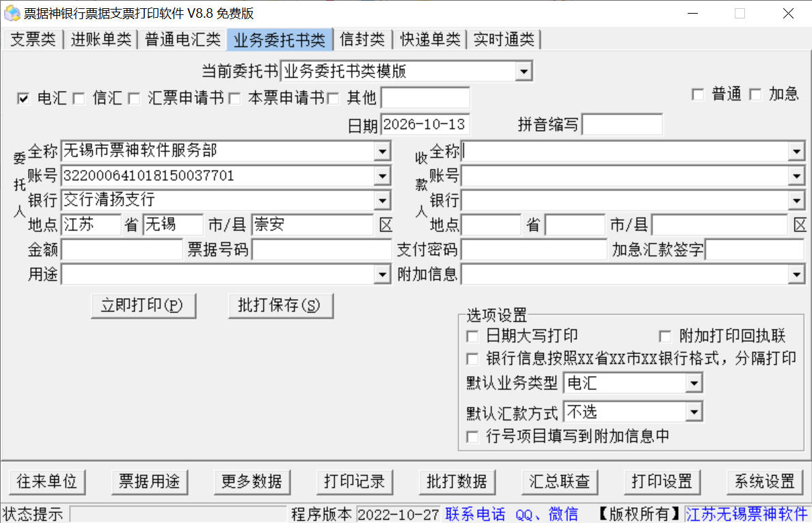Image resolution: width=812 pixels, height=523 pixels.
Task: Open 往来单位 management
Action: (x=47, y=481)
